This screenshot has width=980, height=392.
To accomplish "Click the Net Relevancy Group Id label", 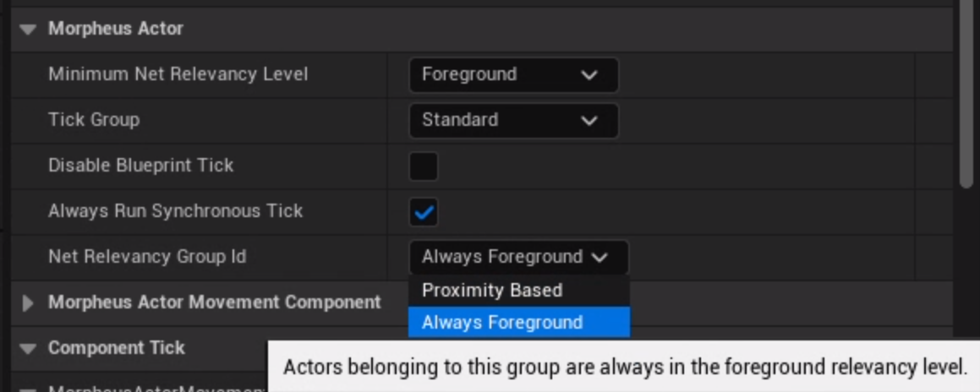I will pos(147,257).
